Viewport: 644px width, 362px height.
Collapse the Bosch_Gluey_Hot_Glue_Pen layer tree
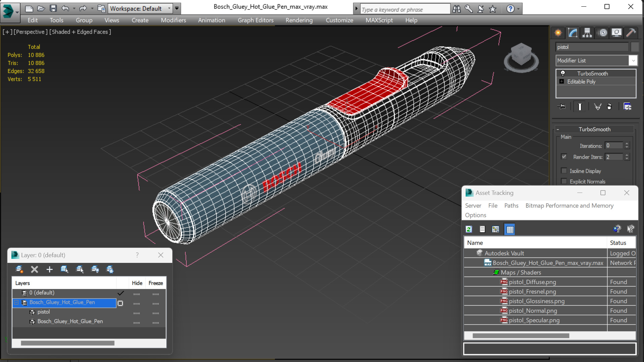pos(16,302)
